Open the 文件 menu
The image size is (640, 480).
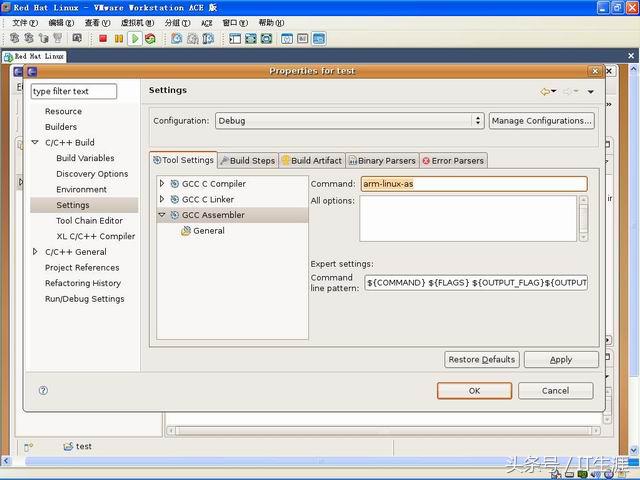click(x=25, y=23)
